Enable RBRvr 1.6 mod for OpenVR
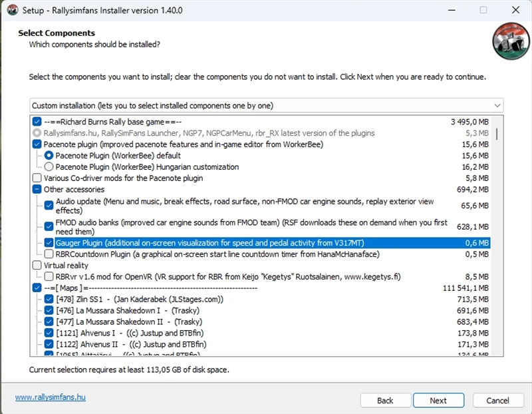This screenshot has height=414, width=532. [49, 276]
